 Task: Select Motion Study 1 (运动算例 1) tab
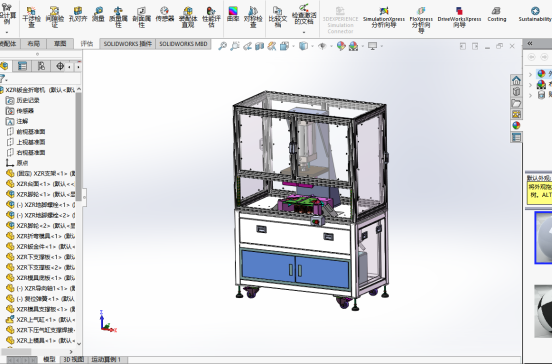[106, 359]
